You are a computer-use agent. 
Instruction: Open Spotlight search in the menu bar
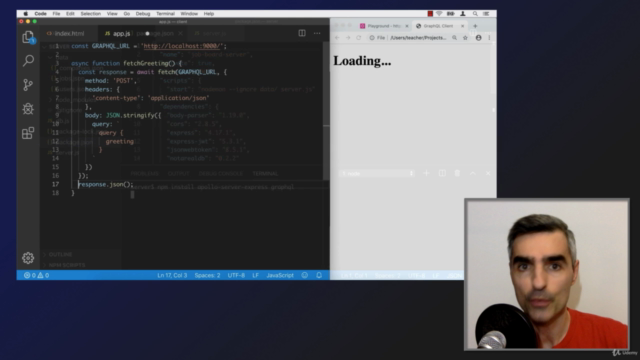pos(475,13)
